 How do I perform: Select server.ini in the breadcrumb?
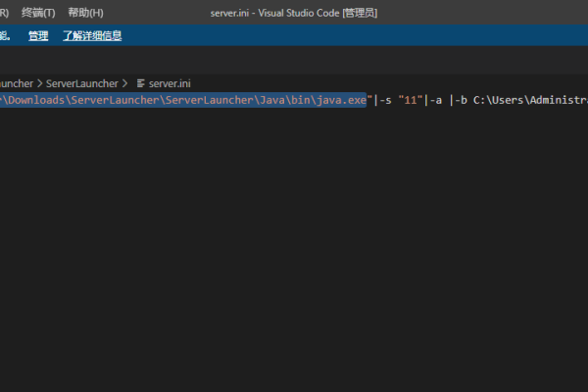click(170, 83)
